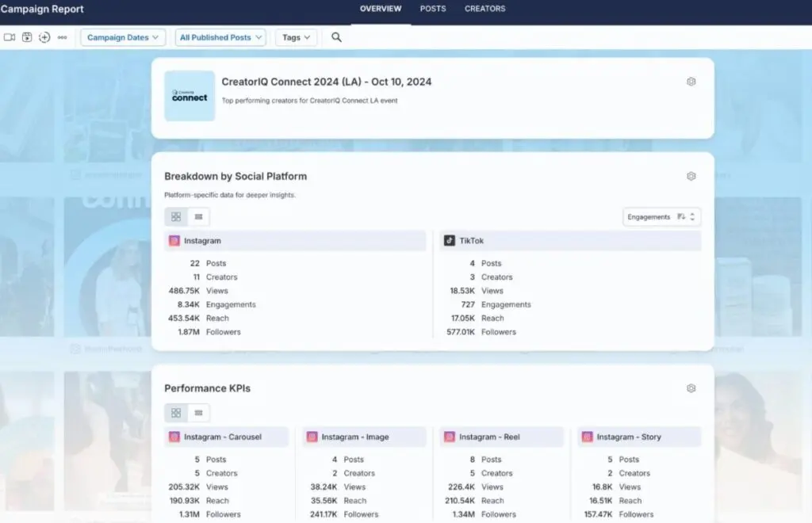Screen dimensions: 812x523
Task: Expand the Tags filter dropdown
Action: 296,37
